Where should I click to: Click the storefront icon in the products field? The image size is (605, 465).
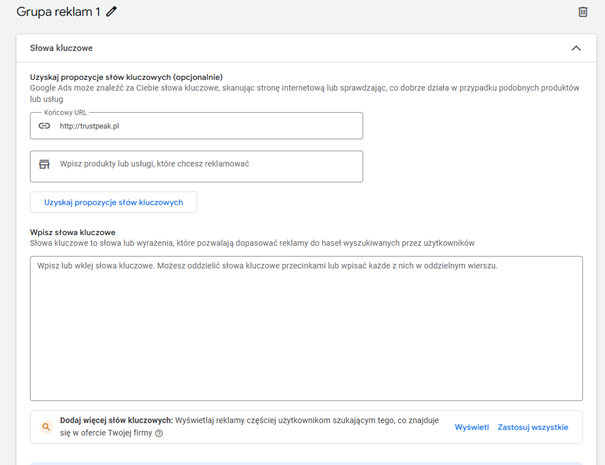(44, 164)
